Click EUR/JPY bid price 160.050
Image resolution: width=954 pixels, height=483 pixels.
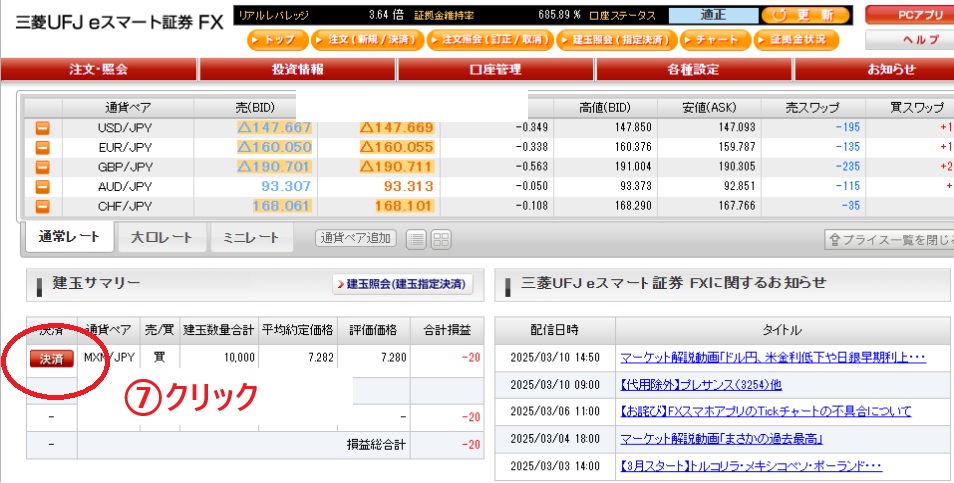click(274, 147)
